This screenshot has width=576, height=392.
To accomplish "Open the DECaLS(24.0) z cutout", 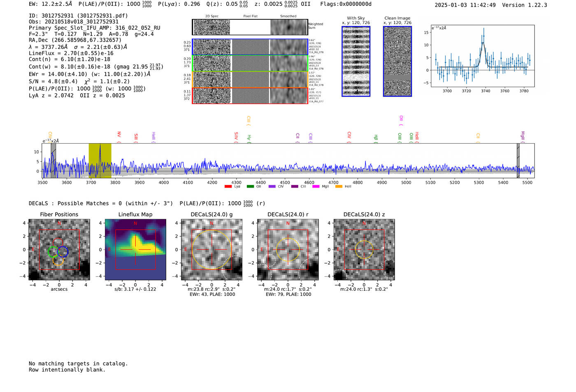I will [x=364, y=249].
